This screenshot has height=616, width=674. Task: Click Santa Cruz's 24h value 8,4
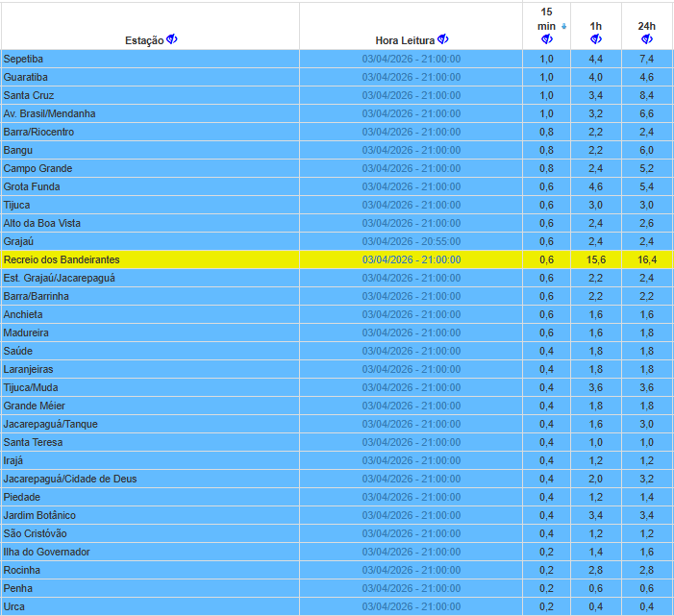pyautogui.click(x=646, y=95)
